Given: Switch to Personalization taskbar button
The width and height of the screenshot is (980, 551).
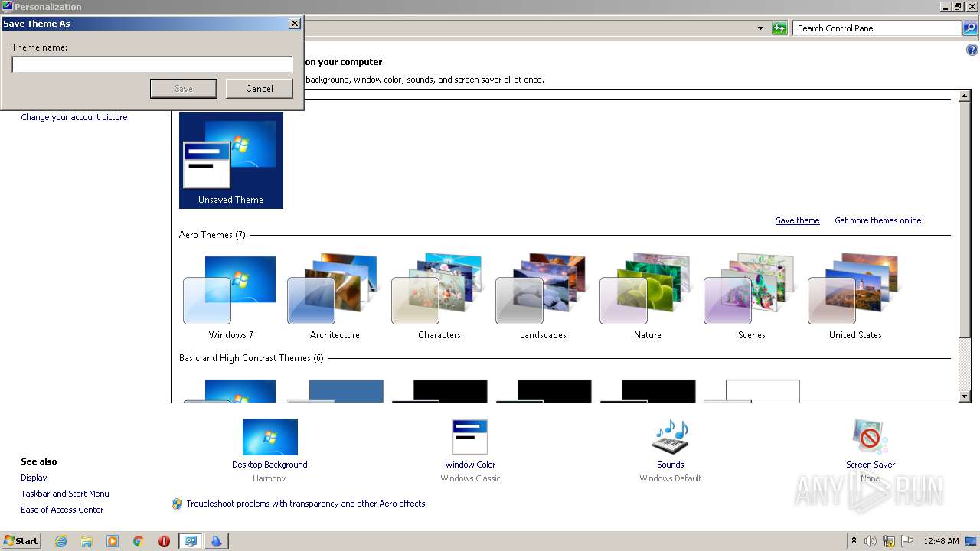Looking at the screenshot, I should [x=191, y=541].
